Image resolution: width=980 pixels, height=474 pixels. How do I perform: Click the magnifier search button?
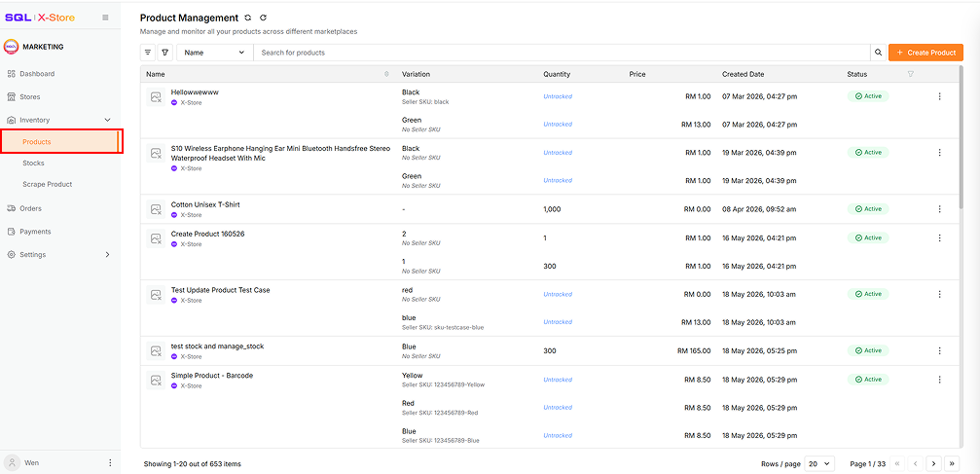point(878,53)
